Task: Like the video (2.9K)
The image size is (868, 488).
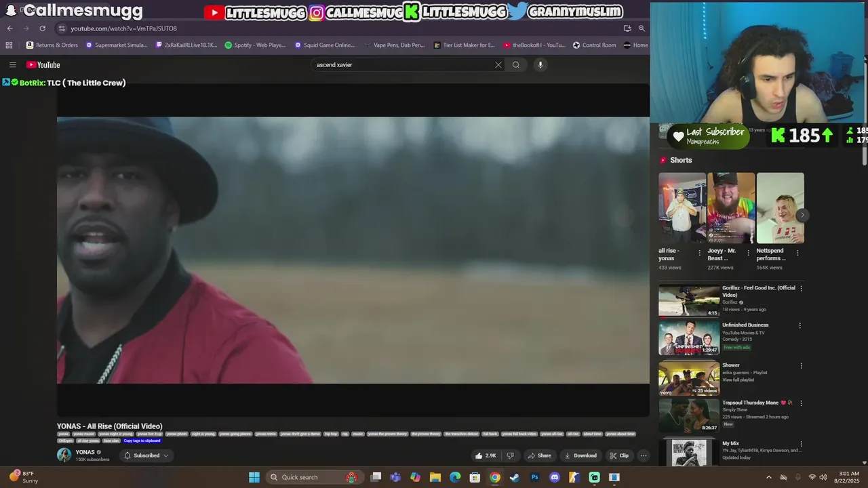Action: point(486,455)
